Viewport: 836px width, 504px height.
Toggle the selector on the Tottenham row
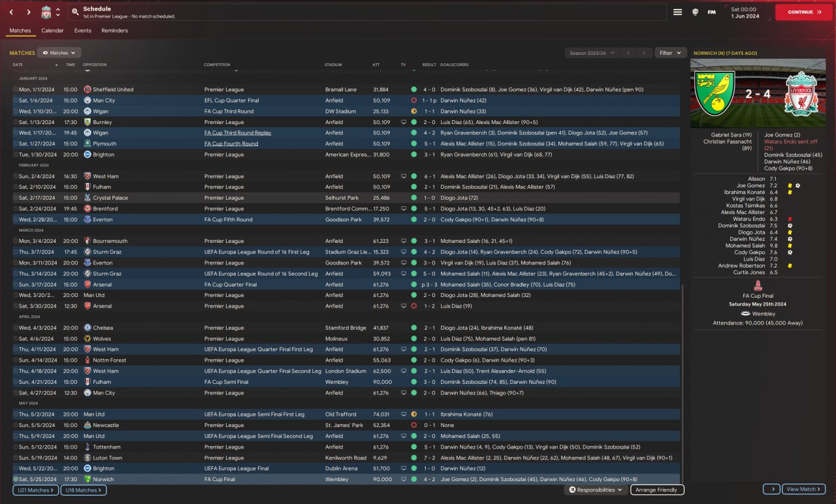(15, 447)
